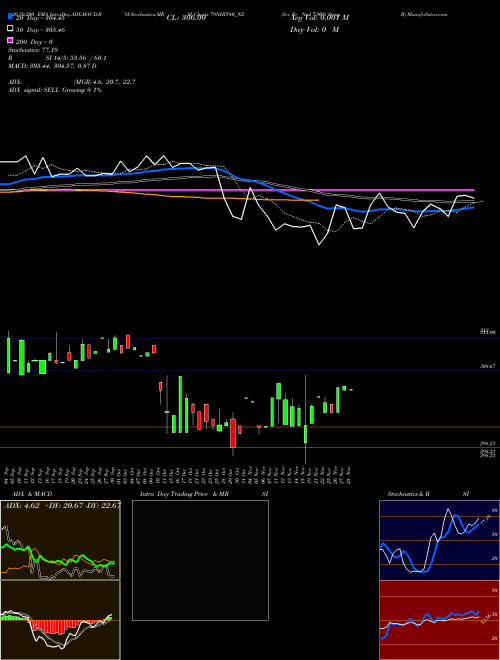Click the red RSI chart panel

[x=439, y=620]
